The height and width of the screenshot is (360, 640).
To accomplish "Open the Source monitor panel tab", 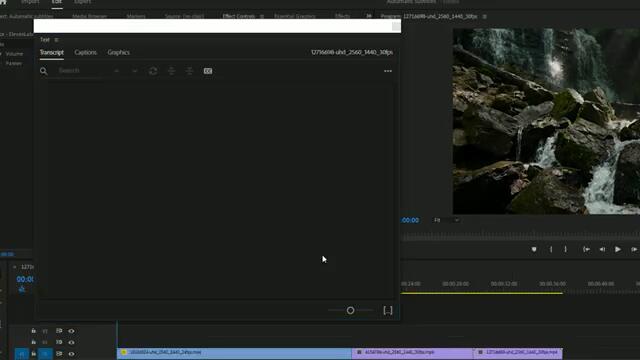I will (184, 16).
